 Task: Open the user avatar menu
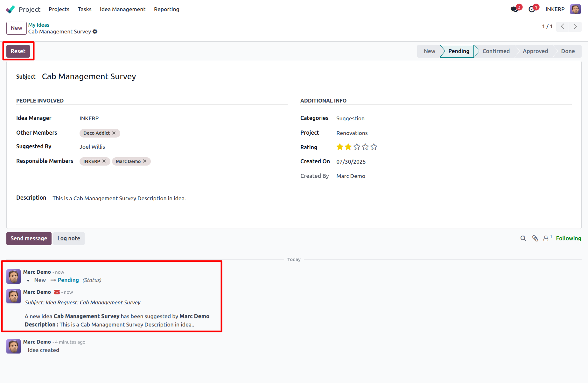tap(575, 9)
